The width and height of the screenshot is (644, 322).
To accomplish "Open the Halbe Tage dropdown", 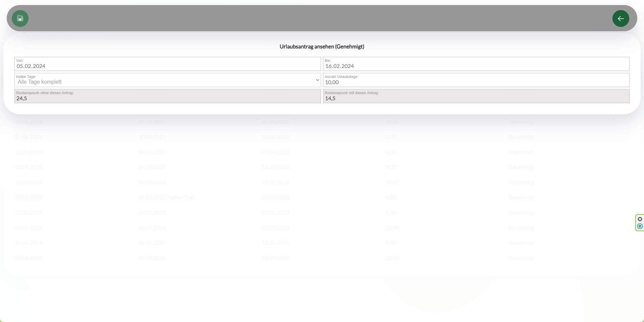I will click(x=167, y=82).
